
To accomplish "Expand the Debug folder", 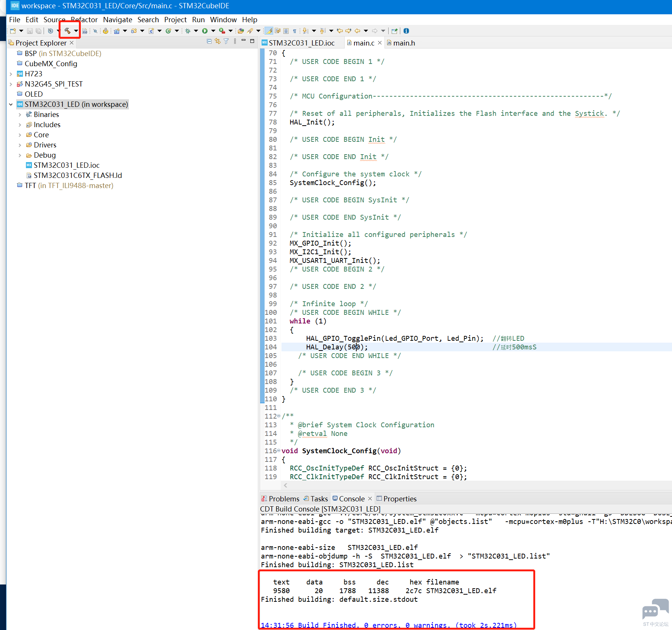I will click(x=20, y=155).
